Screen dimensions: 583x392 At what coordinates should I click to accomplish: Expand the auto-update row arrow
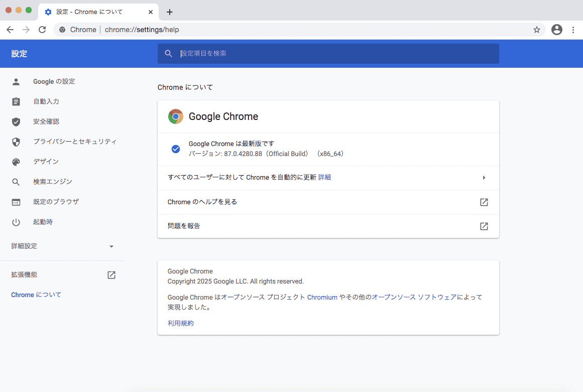click(x=484, y=178)
